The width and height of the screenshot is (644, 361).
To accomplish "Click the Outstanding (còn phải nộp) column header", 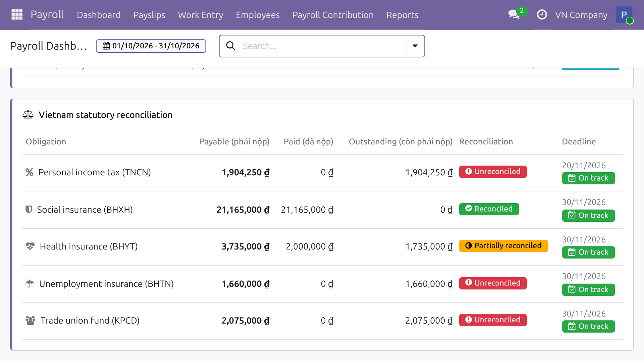I will pyautogui.click(x=400, y=141).
